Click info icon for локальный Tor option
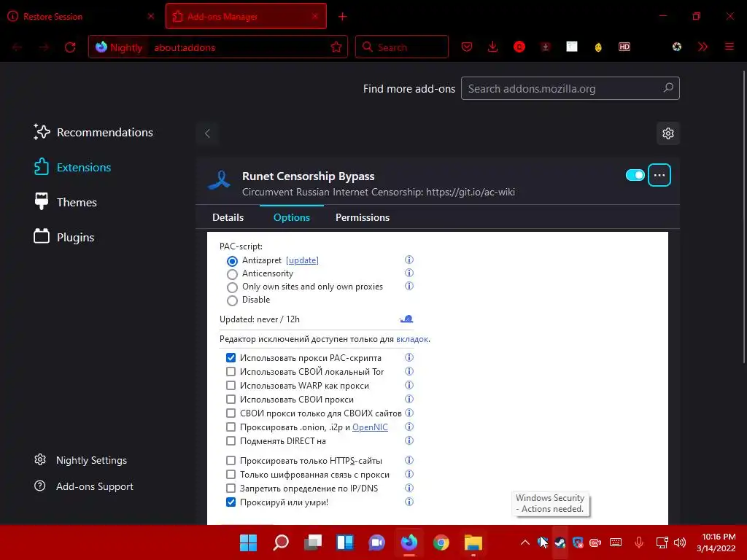The height and width of the screenshot is (560, 747). click(409, 371)
